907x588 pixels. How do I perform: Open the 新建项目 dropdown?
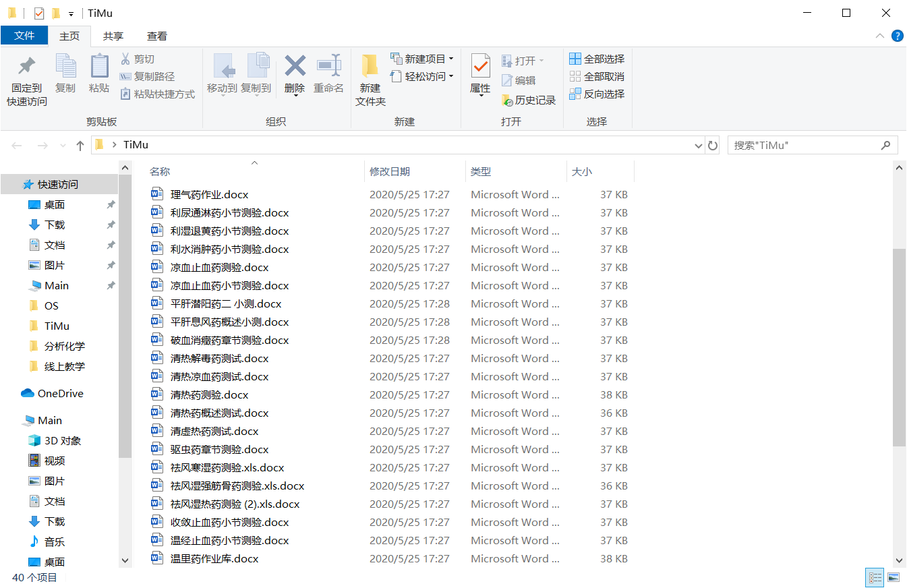pyautogui.click(x=421, y=59)
